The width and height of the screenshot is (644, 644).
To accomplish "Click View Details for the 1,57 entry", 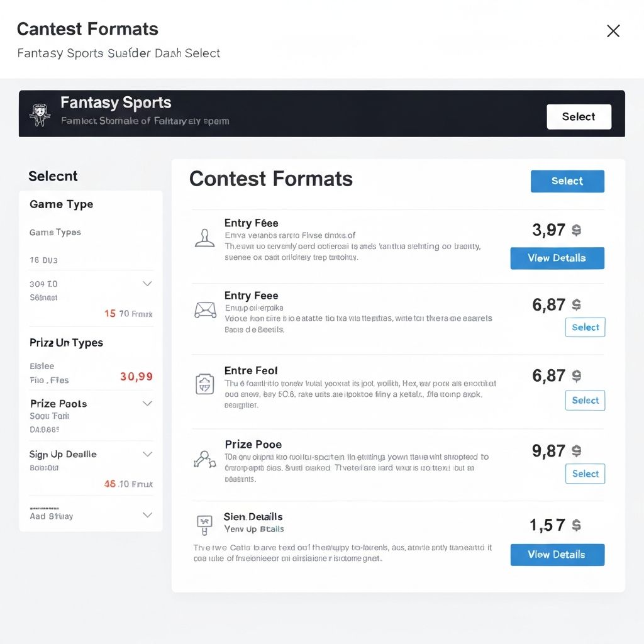I will click(x=557, y=555).
